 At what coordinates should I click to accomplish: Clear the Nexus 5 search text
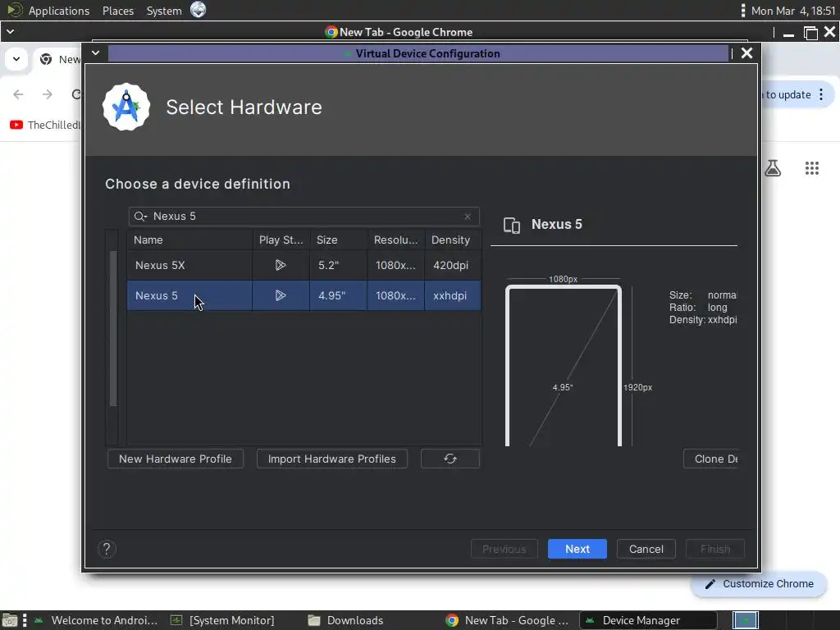point(467,217)
